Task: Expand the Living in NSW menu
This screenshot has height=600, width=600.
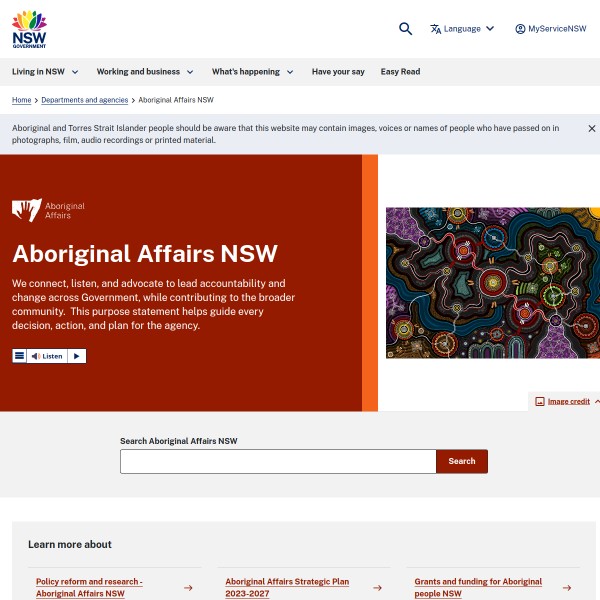Action: (x=45, y=72)
